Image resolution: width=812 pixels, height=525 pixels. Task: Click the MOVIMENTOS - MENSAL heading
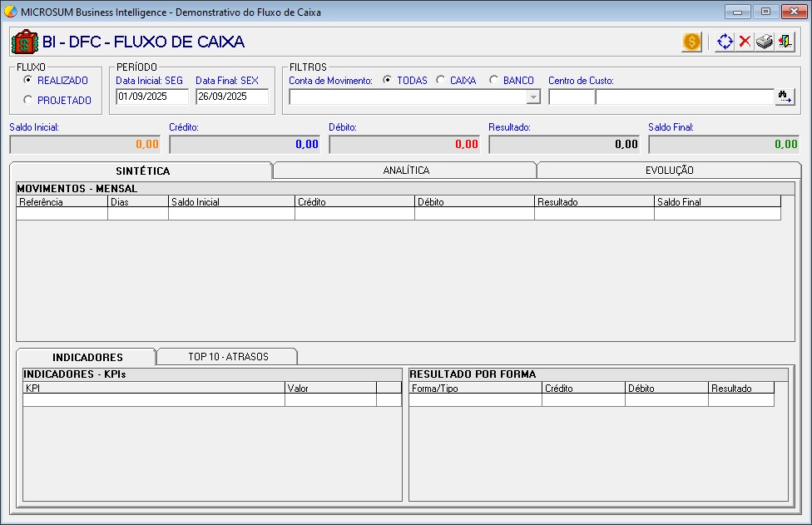(x=77, y=189)
